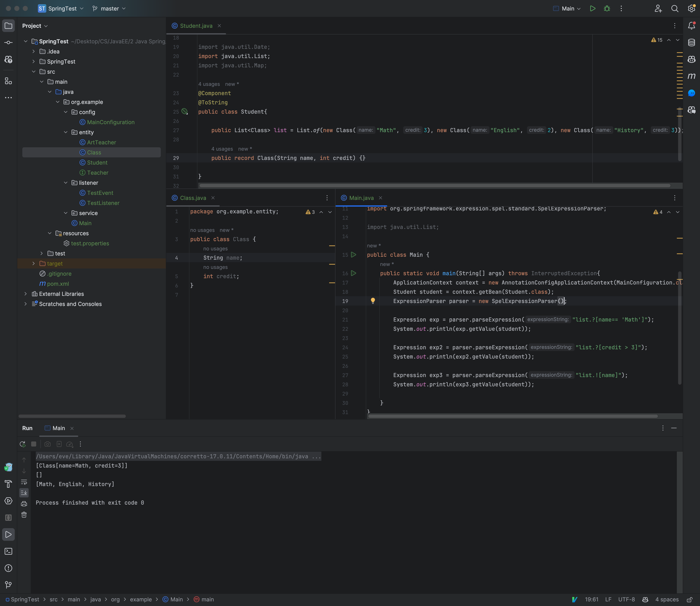Screen dimensions: 700x606
Task: Open the Build hammer tool window
Action: pyautogui.click(x=8, y=484)
